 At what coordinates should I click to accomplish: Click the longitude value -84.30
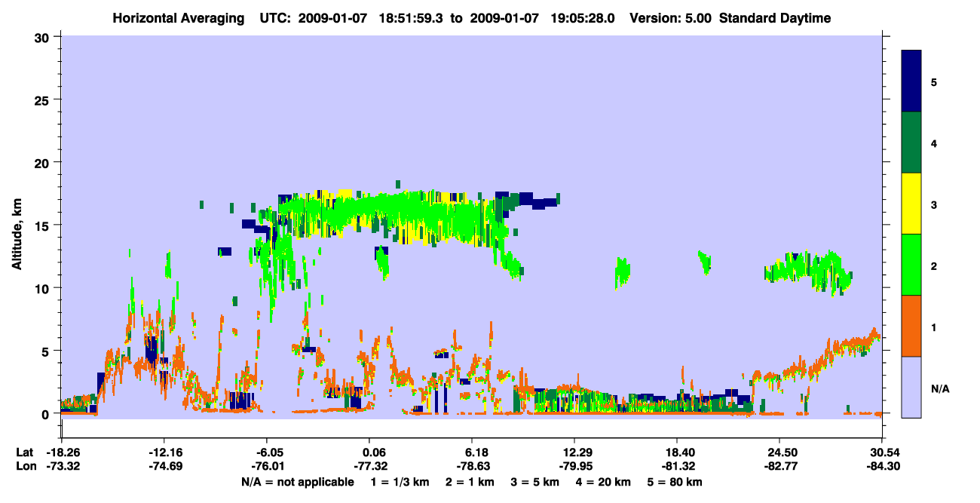tap(881, 466)
